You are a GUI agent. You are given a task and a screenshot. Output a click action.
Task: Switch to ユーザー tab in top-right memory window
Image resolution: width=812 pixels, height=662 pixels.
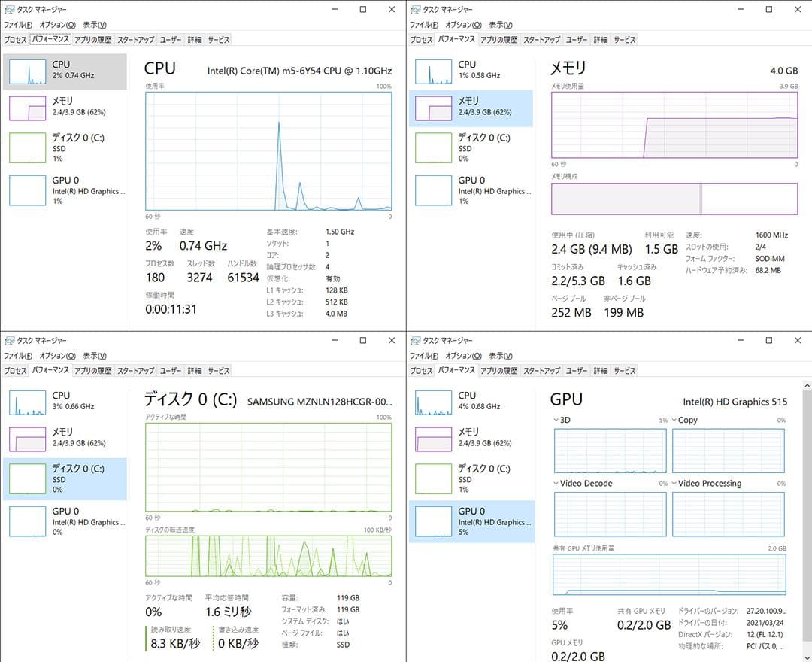577,39
